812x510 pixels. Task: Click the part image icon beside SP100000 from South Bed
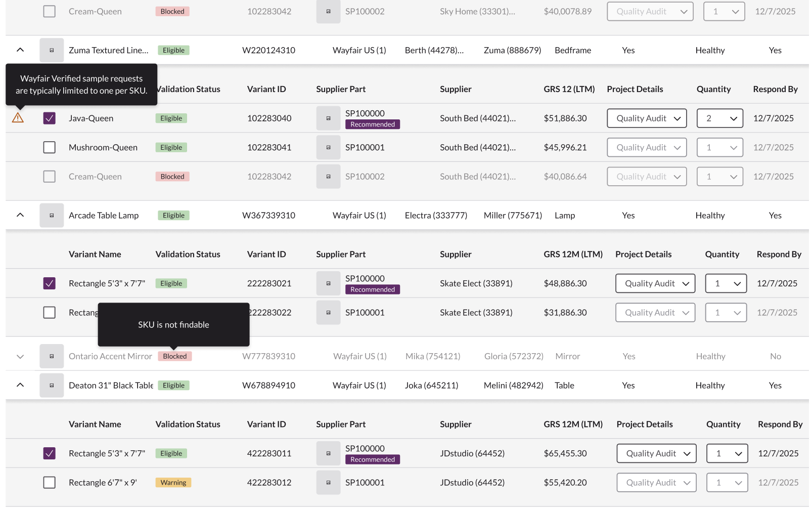pos(328,118)
